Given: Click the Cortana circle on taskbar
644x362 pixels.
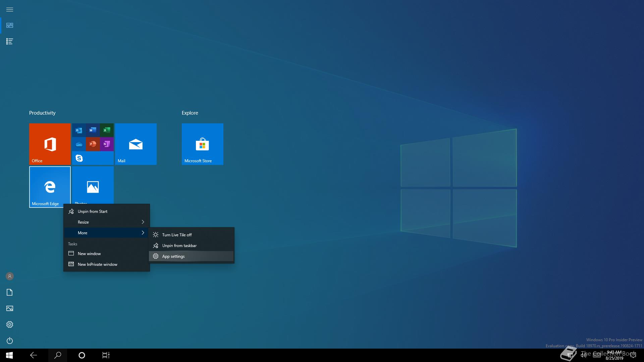Looking at the screenshot, I should pos(82,355).
